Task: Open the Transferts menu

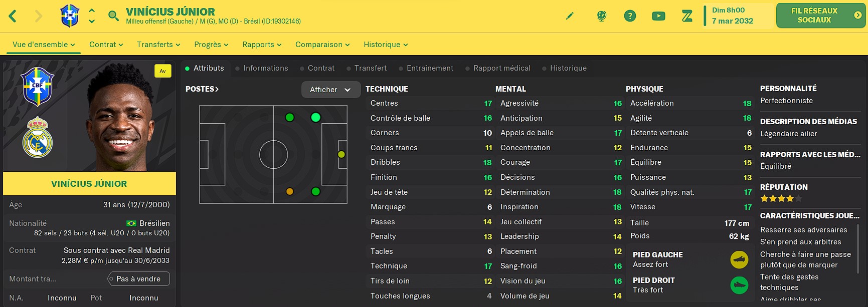Action: 158,45
